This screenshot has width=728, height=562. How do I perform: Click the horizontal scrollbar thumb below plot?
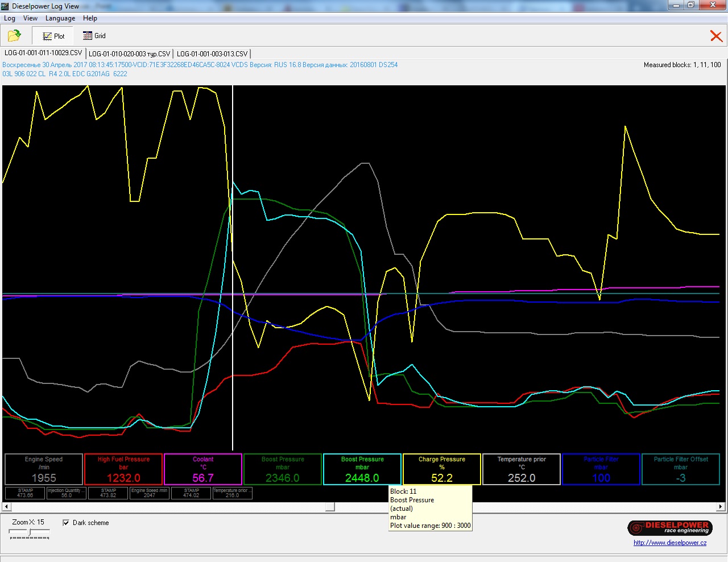click(330, 506)
